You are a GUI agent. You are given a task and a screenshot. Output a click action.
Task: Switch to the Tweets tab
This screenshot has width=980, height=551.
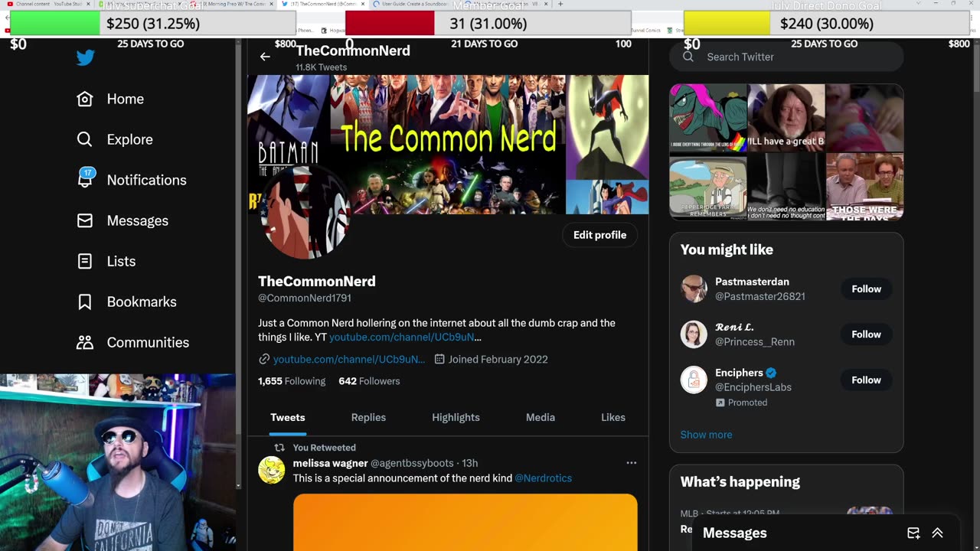tap(287, 417)
